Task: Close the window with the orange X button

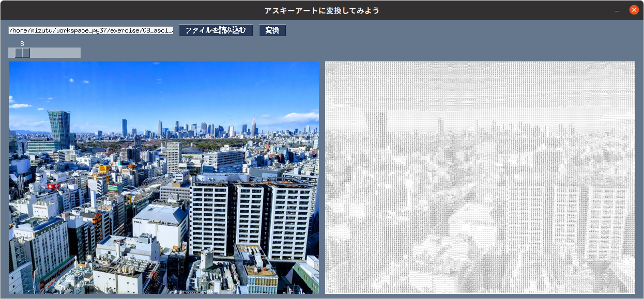Action: (x=633, y=10)
